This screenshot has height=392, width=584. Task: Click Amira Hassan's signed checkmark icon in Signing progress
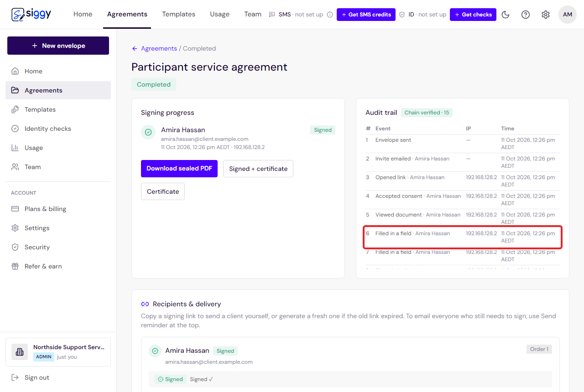[x=148, y=132]
